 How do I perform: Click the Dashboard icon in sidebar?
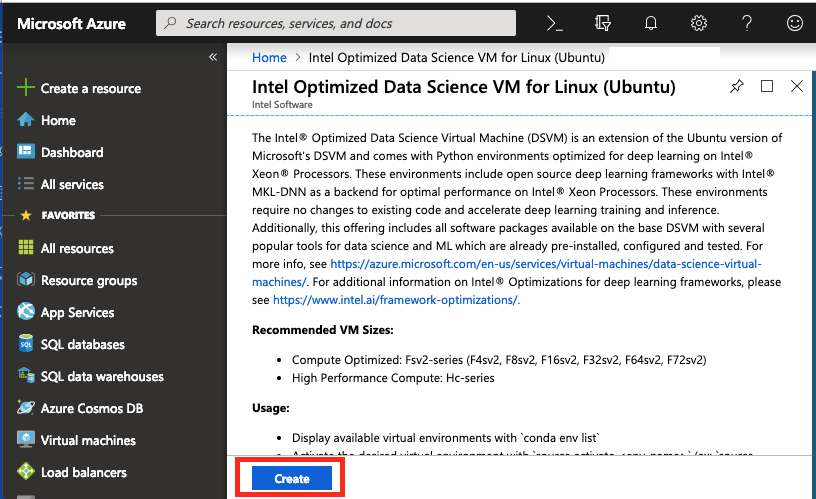click(x=26, y=151)
